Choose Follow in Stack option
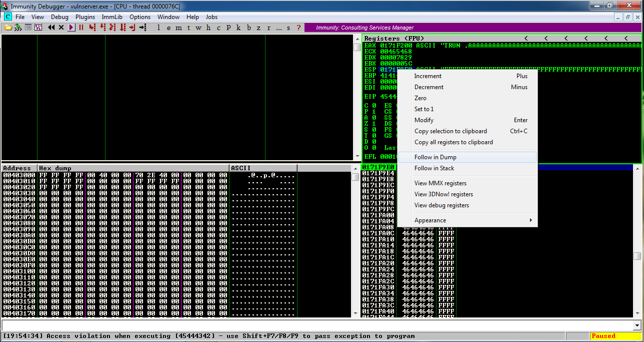Screen dimensions: 644x342 [434, 168]
